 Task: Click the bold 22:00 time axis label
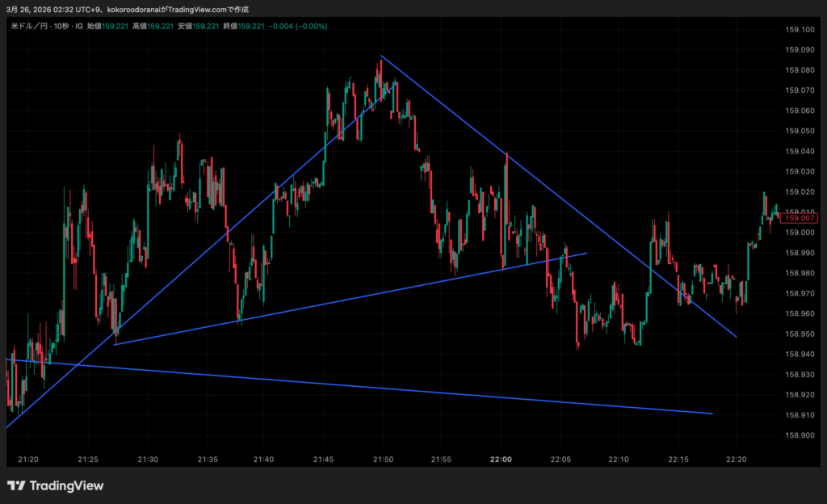501,460
